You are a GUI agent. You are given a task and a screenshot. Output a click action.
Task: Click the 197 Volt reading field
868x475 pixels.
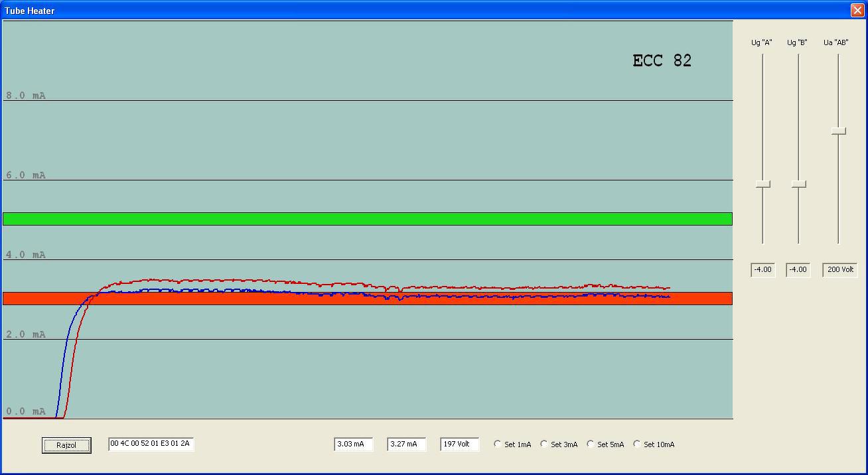[460, 444]
